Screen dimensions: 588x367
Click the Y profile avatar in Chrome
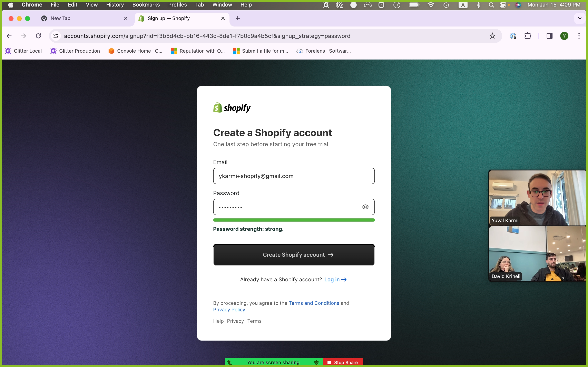click(x=564, y=36)
